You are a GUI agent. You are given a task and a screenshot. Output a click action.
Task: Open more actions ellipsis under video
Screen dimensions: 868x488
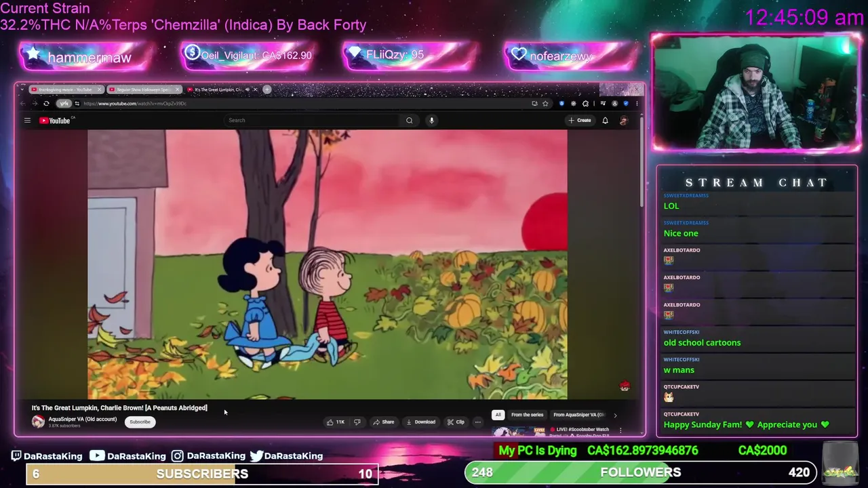click(477, 422)
